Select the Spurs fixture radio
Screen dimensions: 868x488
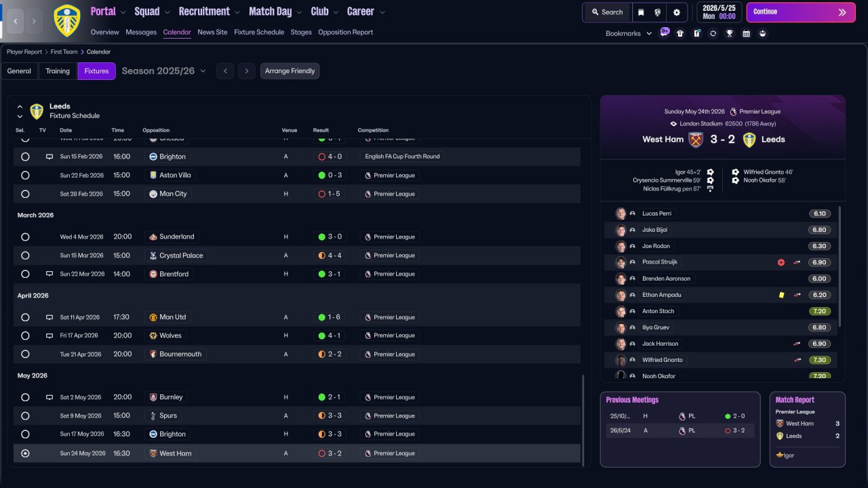click(25, 415)
